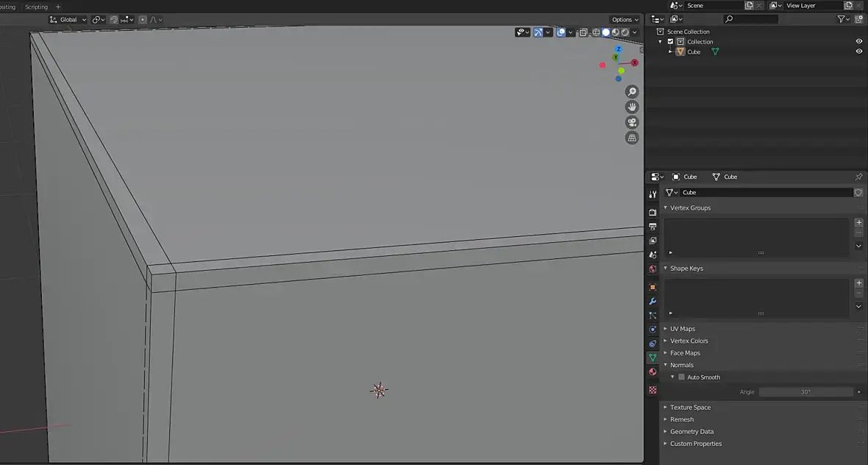The height and width of the screenshot is (465, 868).
Task: Uncheck the Collection exclude checkbox
Action: (670, 41)
